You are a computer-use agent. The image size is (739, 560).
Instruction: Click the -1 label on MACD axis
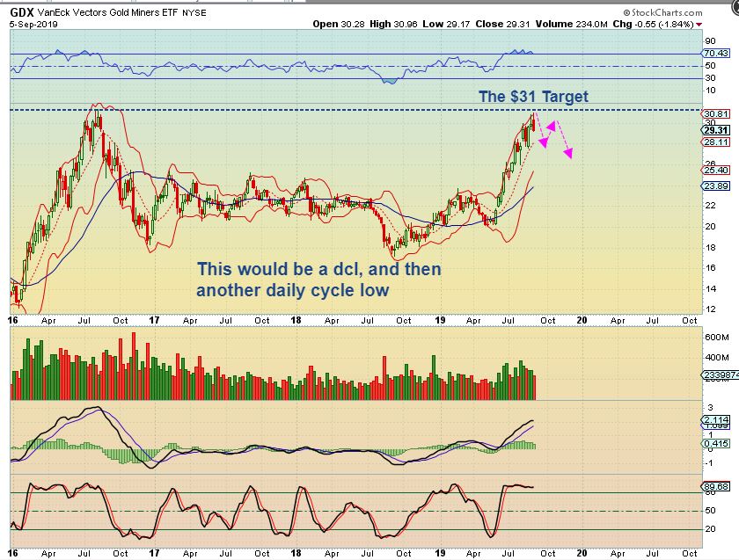pyautogui.click(x=708, y=463)
